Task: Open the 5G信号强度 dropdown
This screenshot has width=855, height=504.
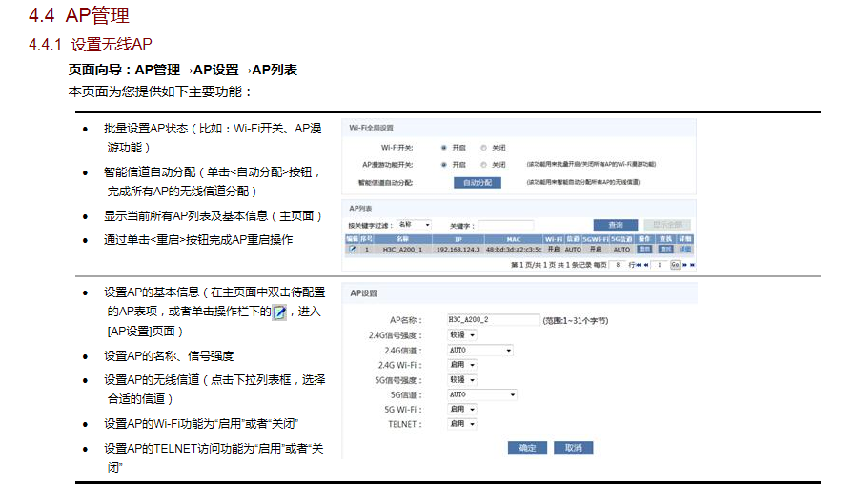Action: click(462, 380)
